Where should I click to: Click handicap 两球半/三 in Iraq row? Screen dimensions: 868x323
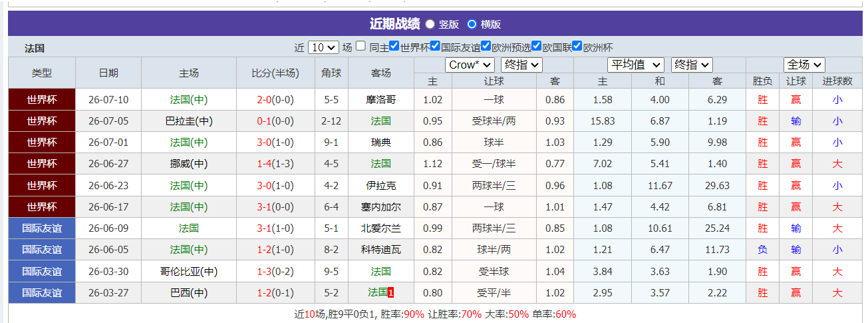[x=494, y=185]
